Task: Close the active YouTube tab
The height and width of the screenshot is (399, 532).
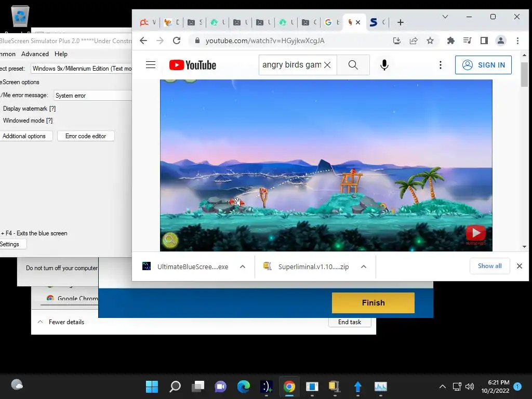Action: click(358, 22)
